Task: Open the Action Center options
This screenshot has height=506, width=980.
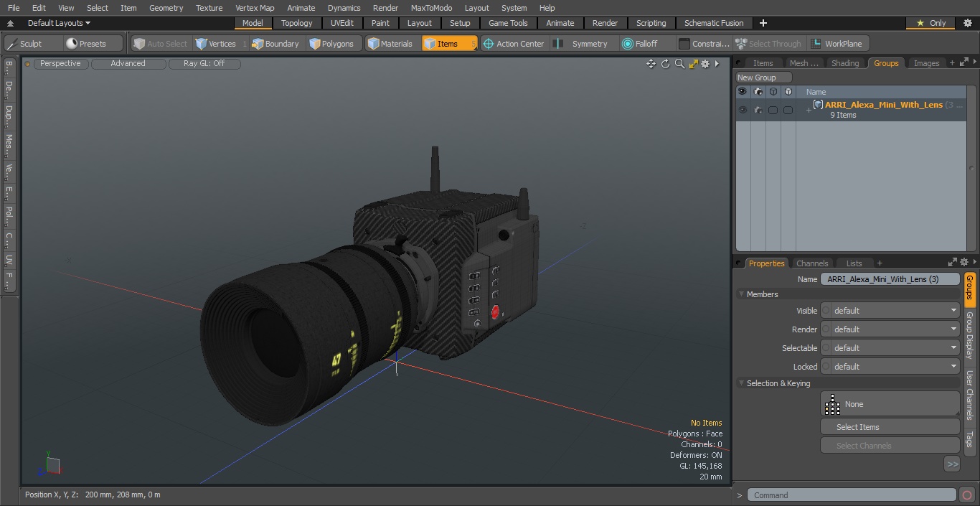Action: 514,44
